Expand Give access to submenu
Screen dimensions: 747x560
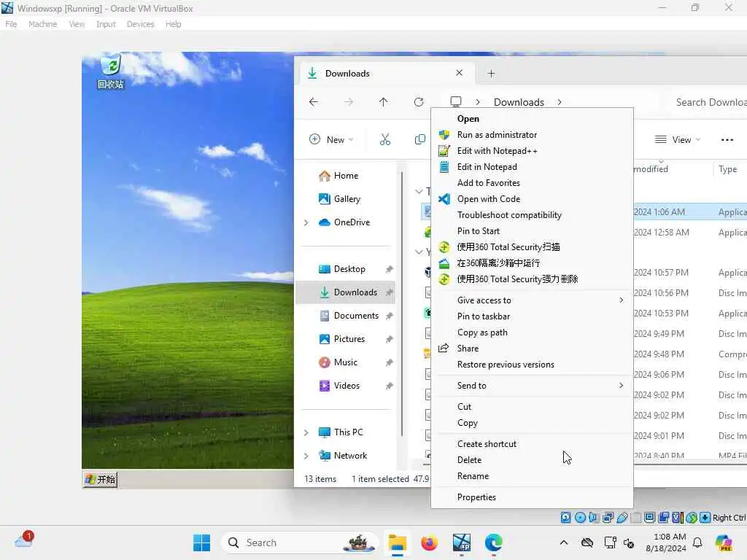(x=532, y=300)
